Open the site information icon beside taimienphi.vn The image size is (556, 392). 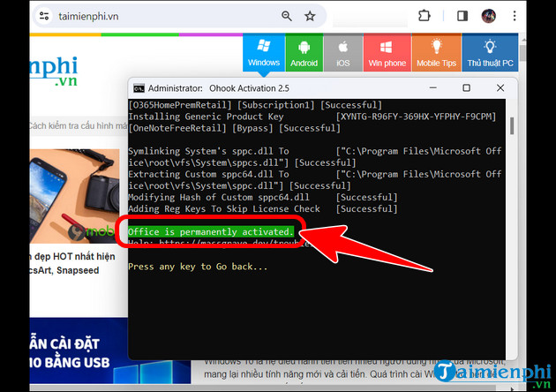[x=44, y=16]
